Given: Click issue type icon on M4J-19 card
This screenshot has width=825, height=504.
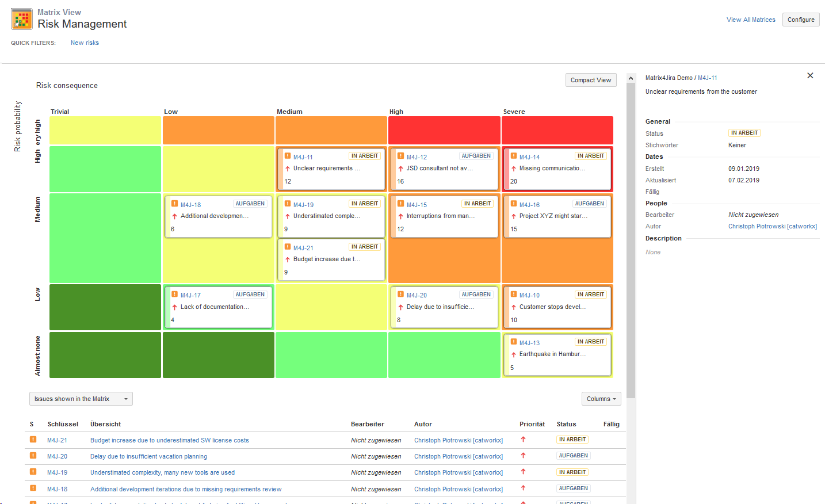Looking at the screenshot, I should tap(288, 204).
